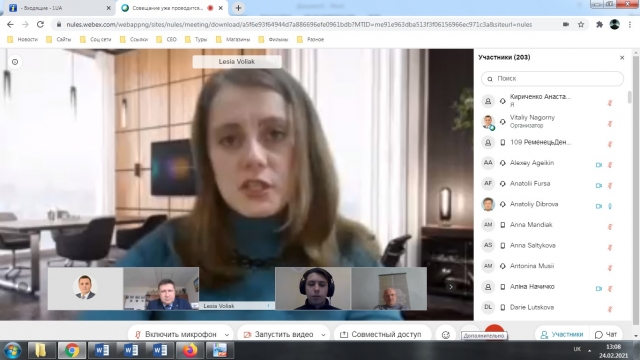Screen dimensions: 640x360
Task: Click muted mic icon for Alexey Ageikin
Action: click(610, 165)
